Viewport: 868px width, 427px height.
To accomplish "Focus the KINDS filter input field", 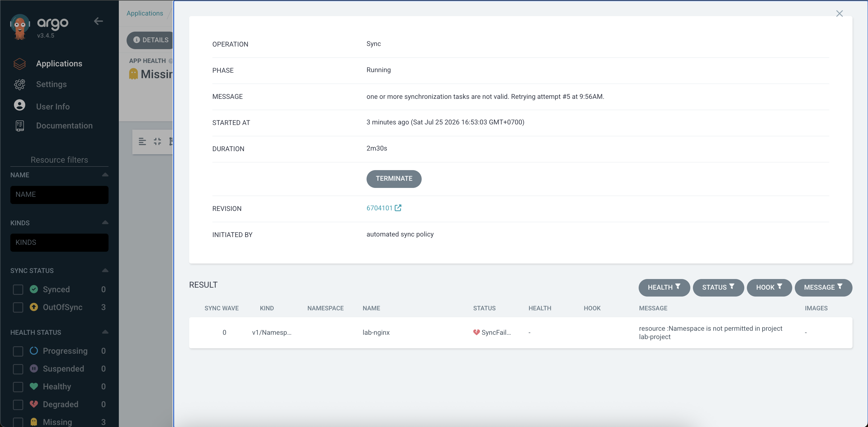I will pos(59,243).
